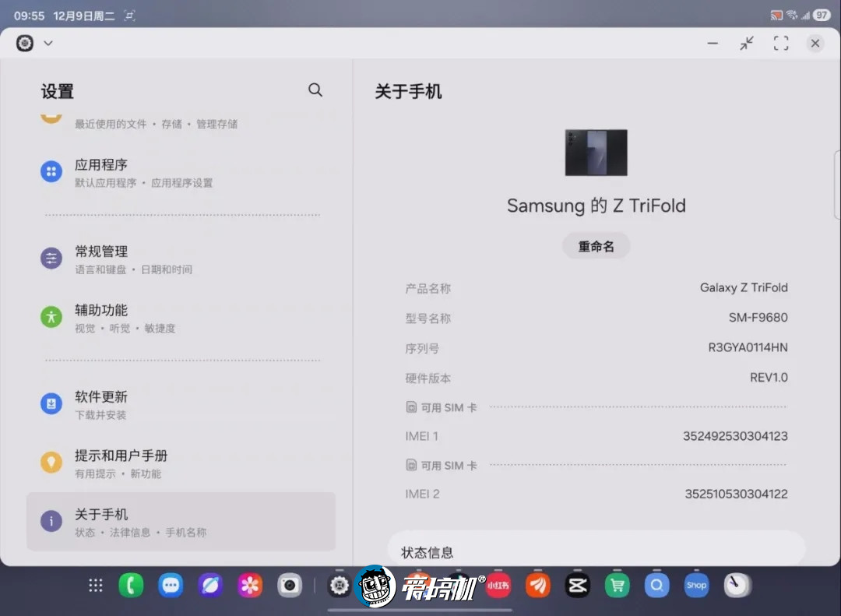
Task: Tap the 设置 heading in left panel
Action: (x=58, y=92)
